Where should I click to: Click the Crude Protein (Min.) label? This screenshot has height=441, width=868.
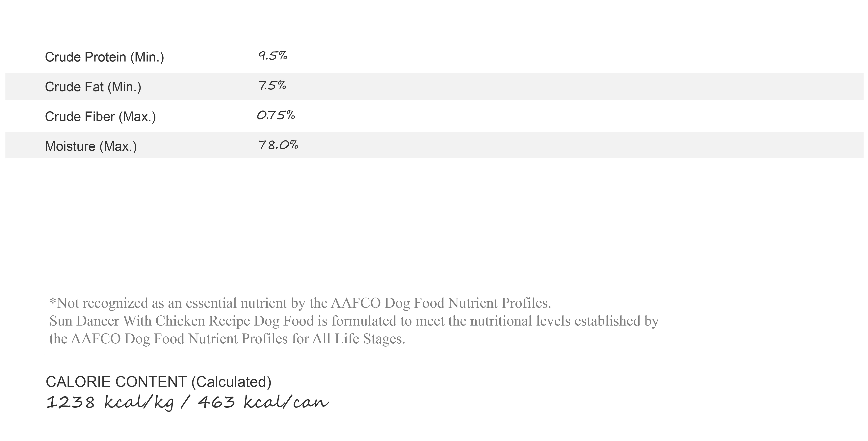click(104, 57)
